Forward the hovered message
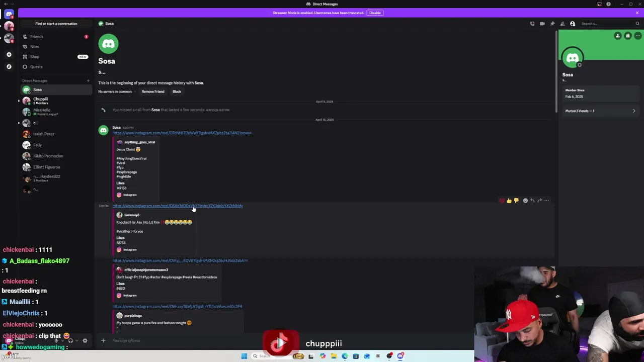The height and width of the screenshot is (362, 644). (x=539, y=201)
